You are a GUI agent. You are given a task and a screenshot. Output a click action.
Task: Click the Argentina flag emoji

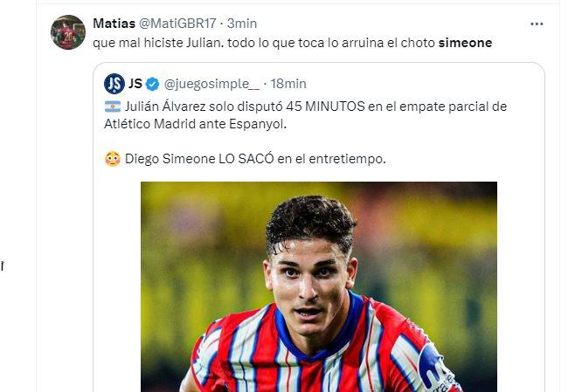(113, 107)
